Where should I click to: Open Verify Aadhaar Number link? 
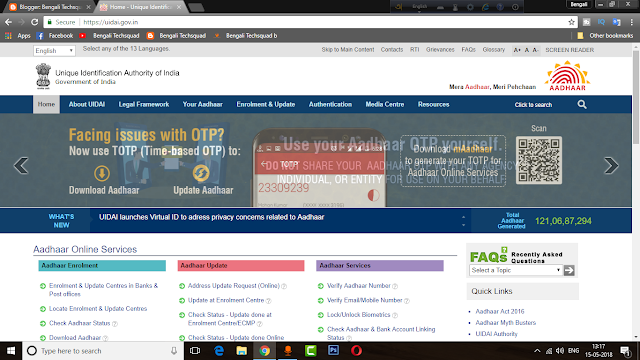click(x=359, y=286)
